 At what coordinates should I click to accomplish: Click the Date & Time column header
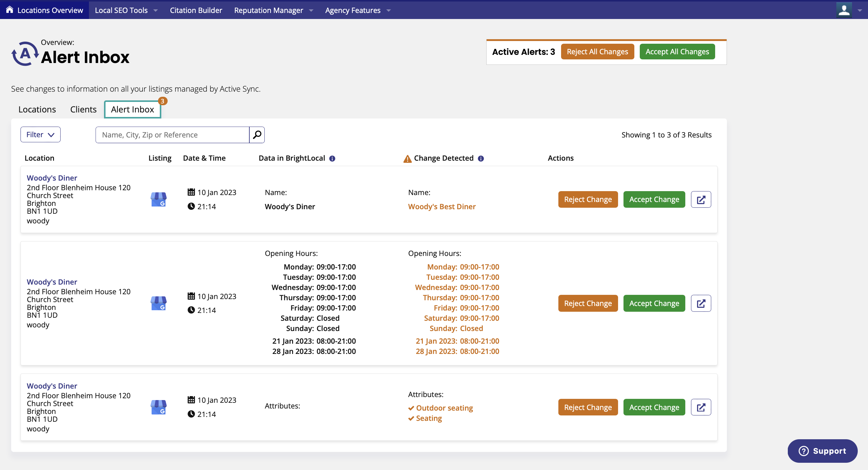coord(204,158)
